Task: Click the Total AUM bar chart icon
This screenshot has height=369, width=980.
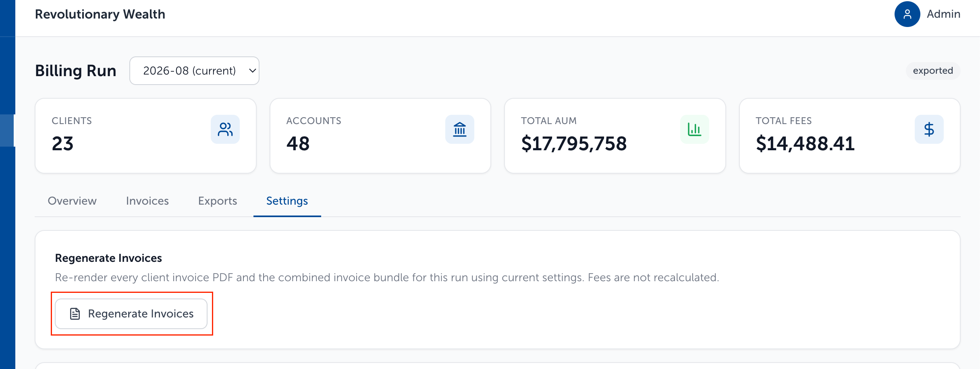Action: [694, 129]
